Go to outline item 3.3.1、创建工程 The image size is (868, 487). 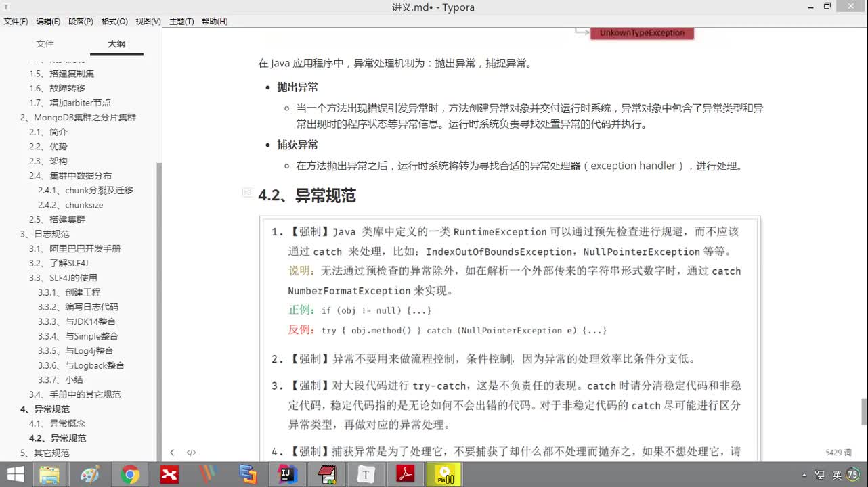point(69,292)
